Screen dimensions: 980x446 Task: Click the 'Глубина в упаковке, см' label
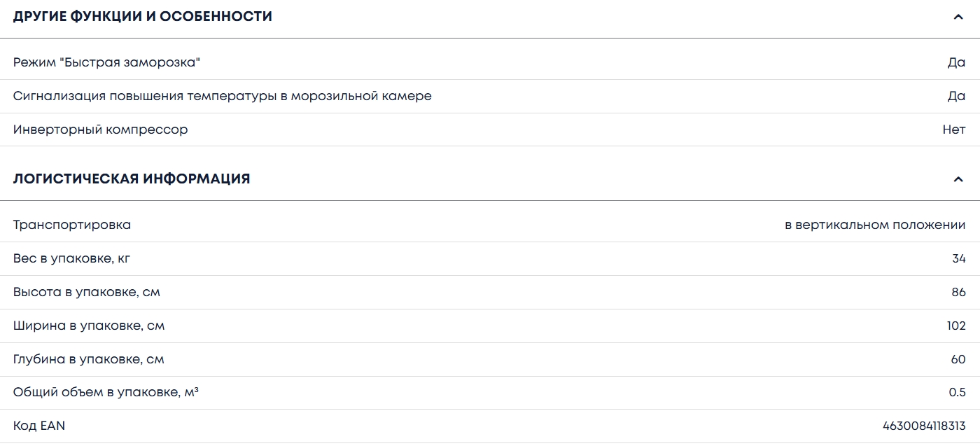(x=88, y=359)
